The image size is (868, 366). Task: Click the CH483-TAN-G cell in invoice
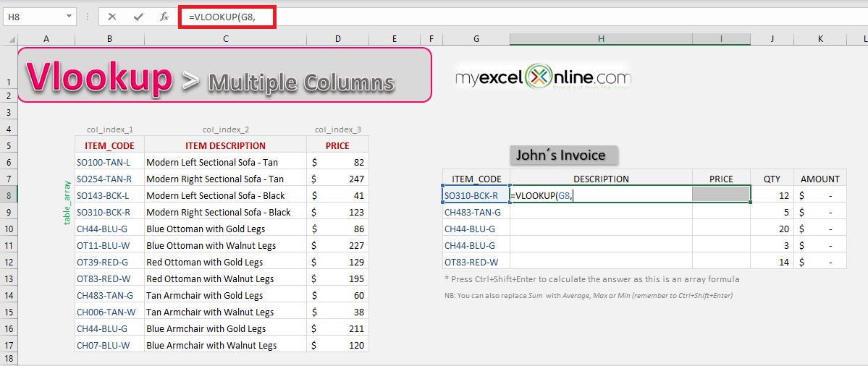pyautogui.click(x=476, y=212)
